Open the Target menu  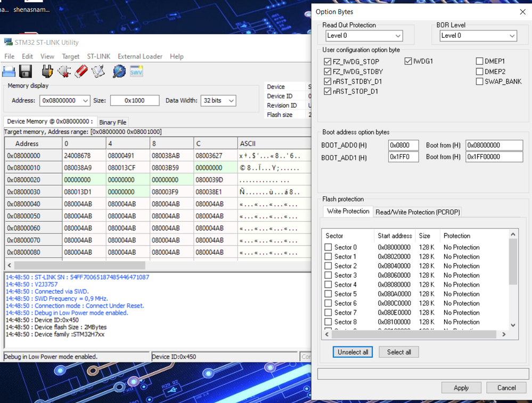[x=71, y=57]
